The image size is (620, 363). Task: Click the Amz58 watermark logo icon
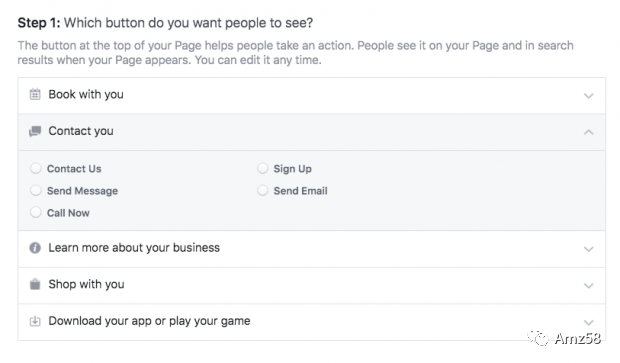539,338
